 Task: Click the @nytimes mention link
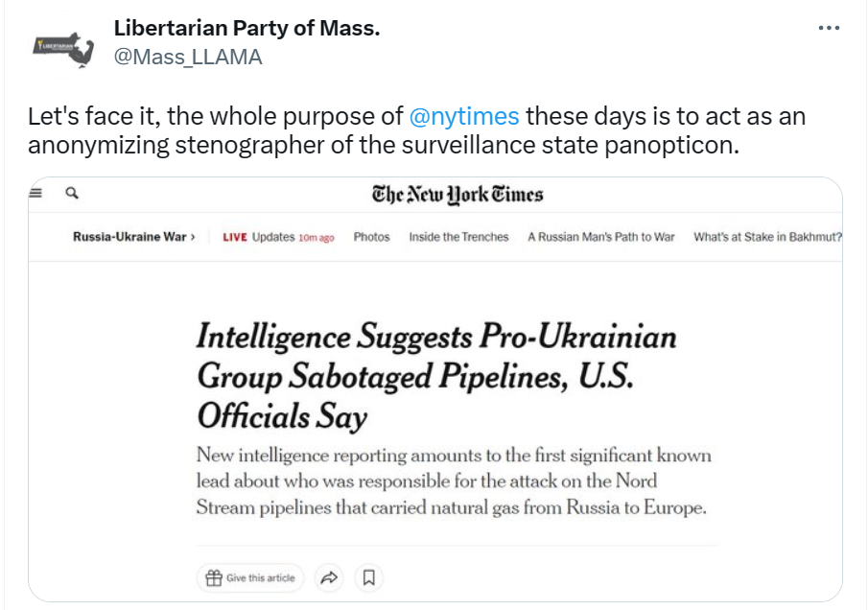pyautogui.click(x=464, y=117)
